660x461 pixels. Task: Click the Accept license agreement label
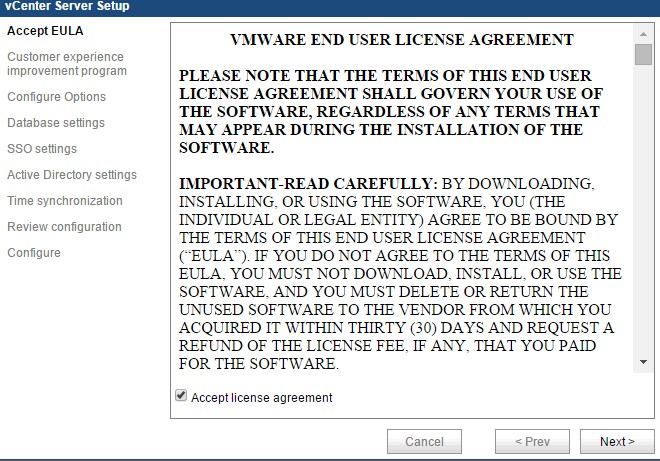[262, 398]
